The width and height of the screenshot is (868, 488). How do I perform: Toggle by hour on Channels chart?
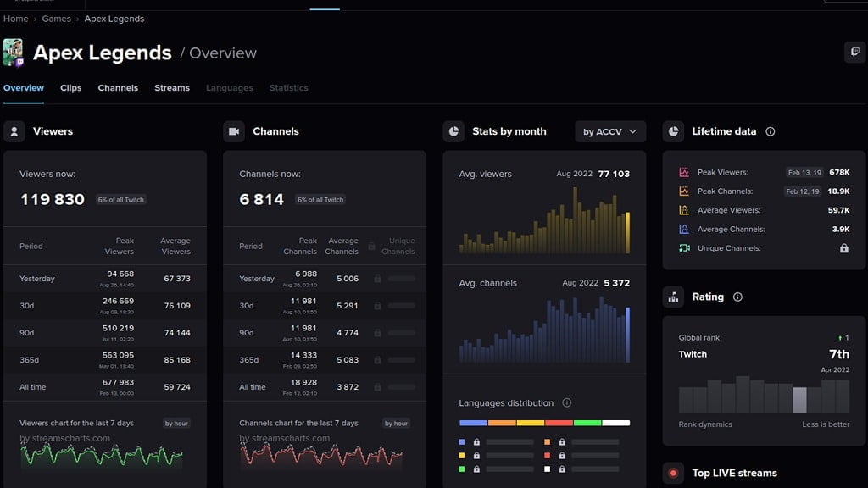coord(397,424)
